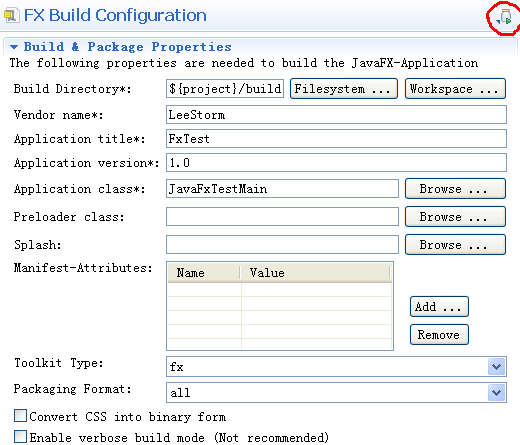Enable Convert CSS into binary form
The width and height of the screenshot is (520, 445).
(x=21, y=416)
